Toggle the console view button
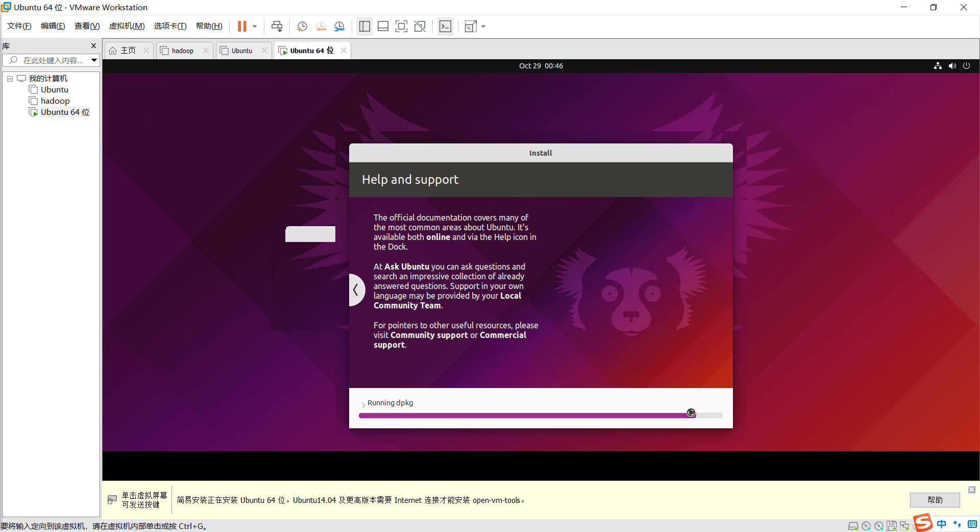This screenshot has width=980, height=532. [446, 26]
